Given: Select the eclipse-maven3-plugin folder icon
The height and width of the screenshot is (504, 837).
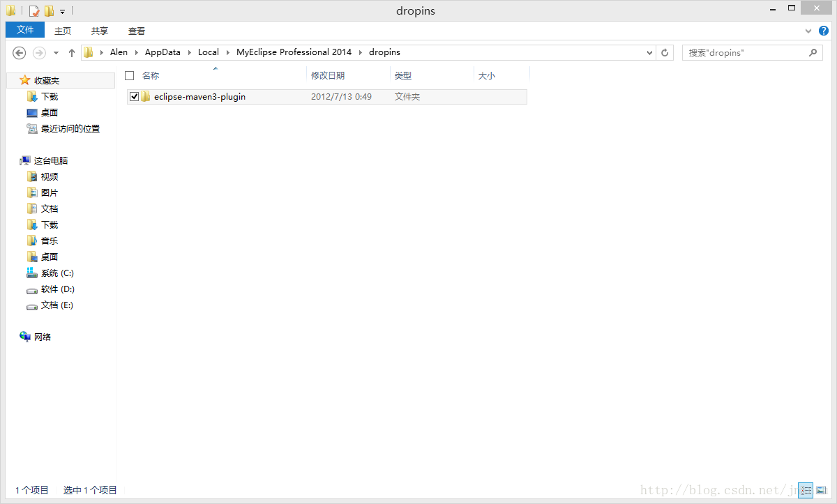Looking at the screenshot, I should [x=146, y=97].
